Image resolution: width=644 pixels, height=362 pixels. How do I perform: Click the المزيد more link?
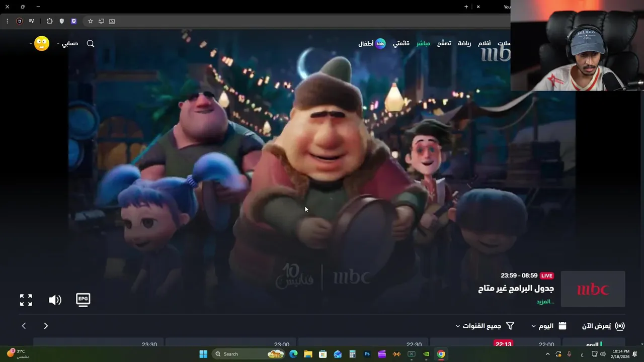(545, 302)
